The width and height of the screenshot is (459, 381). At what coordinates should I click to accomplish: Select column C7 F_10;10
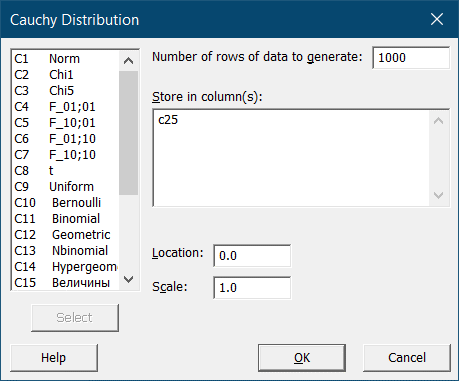(x=65, y=155)
